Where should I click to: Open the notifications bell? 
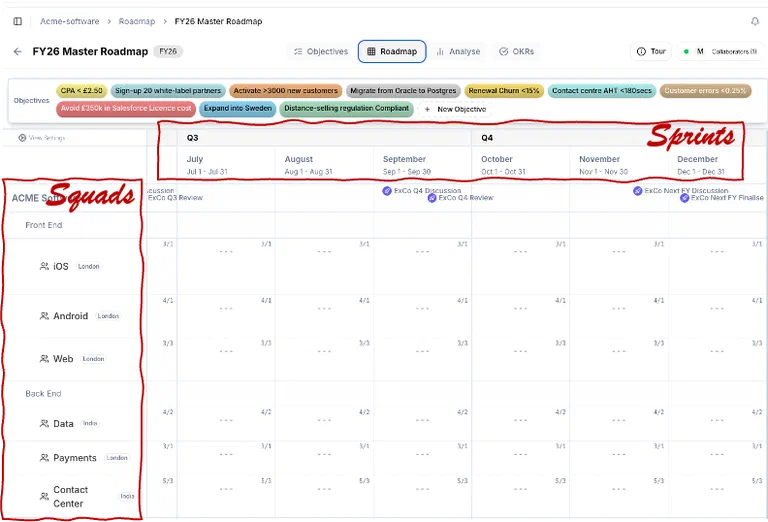(x=755, y=21)
